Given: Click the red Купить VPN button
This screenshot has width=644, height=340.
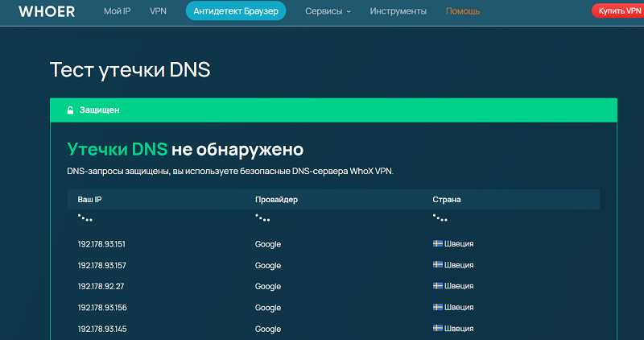Looking at the screenshot, I should coord(618,10).
